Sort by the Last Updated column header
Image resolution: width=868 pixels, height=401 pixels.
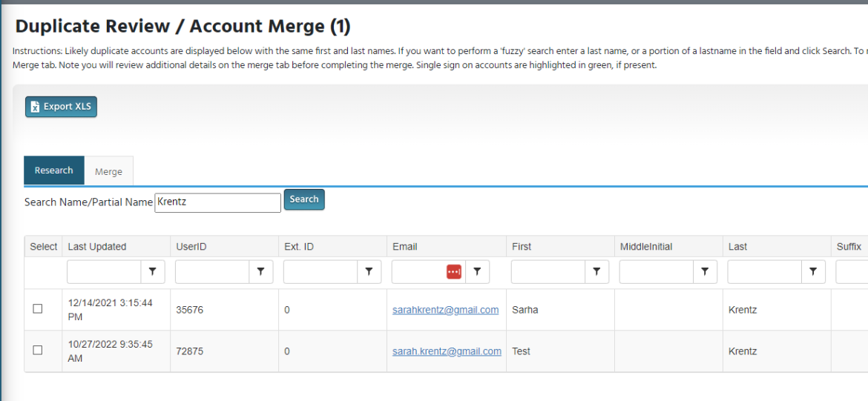(x=97, y=247)
